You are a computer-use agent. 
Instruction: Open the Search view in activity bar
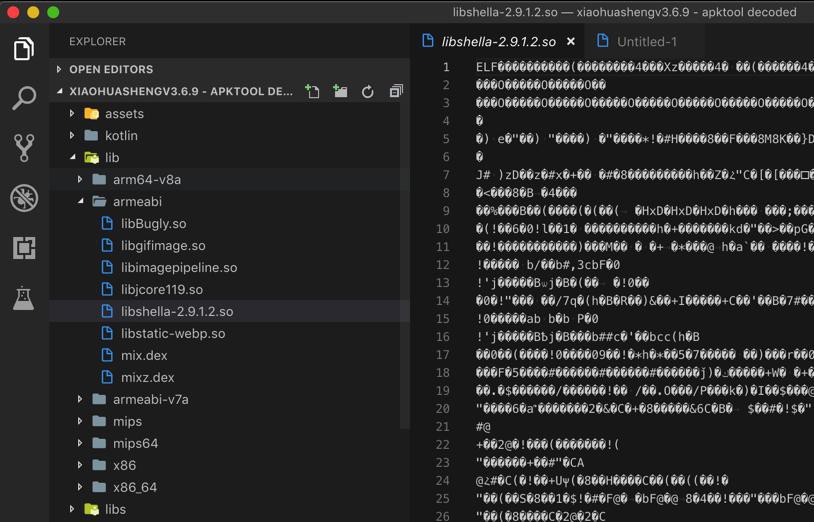tap(24, 98)
